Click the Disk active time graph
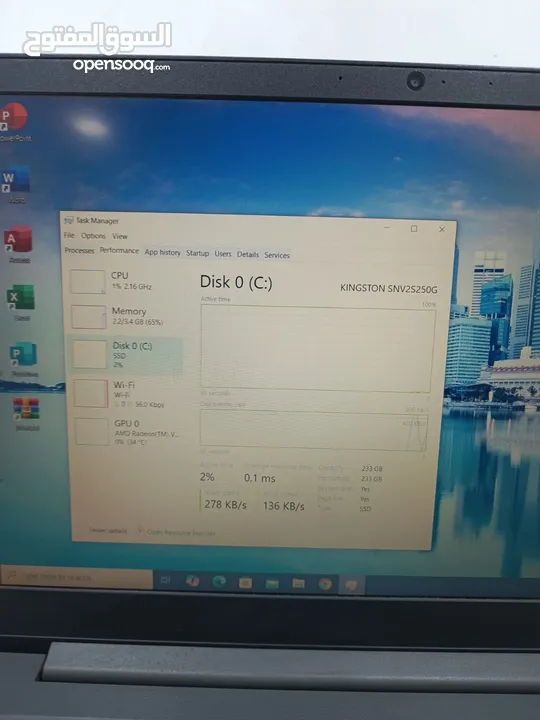The height and width of the screenshot is (720, 540). (317, 349)
